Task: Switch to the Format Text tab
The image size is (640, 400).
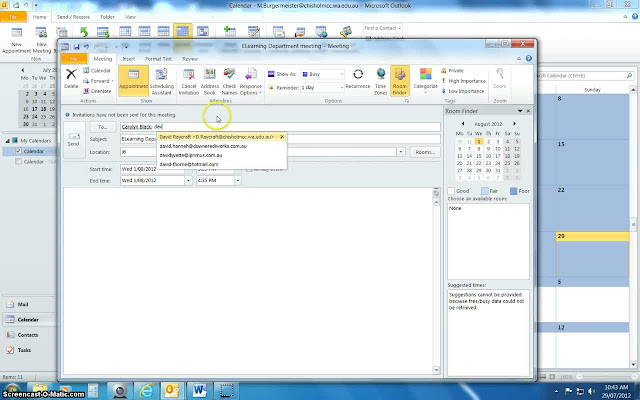Action: [158, 59]
